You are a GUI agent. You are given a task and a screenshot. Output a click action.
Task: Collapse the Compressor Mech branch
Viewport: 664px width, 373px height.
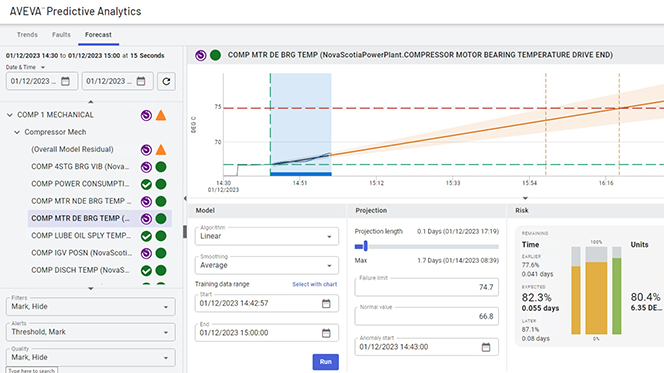pyautogui.click(x=17, y=132)
